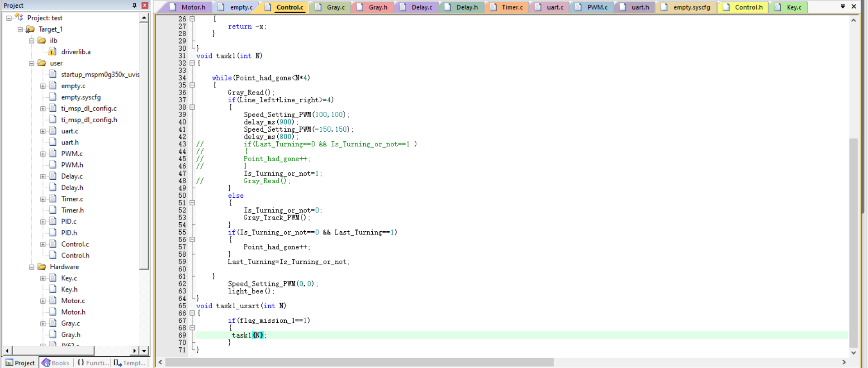Switch to the Templates bottom tab

pos(130,363)
